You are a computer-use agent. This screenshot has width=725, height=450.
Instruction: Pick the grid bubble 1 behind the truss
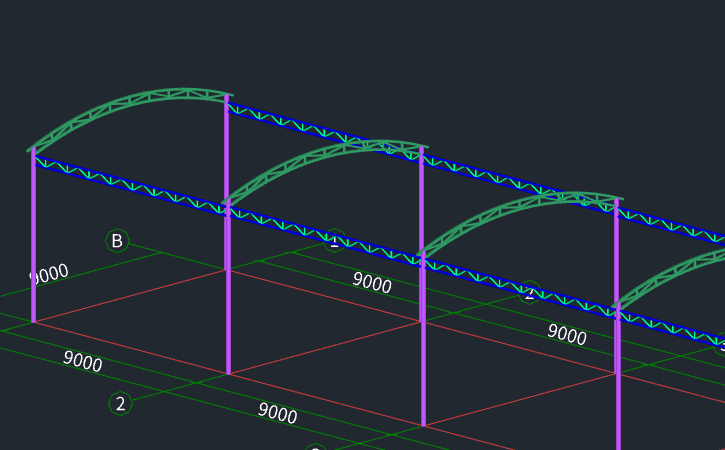(x=335, y=240)
